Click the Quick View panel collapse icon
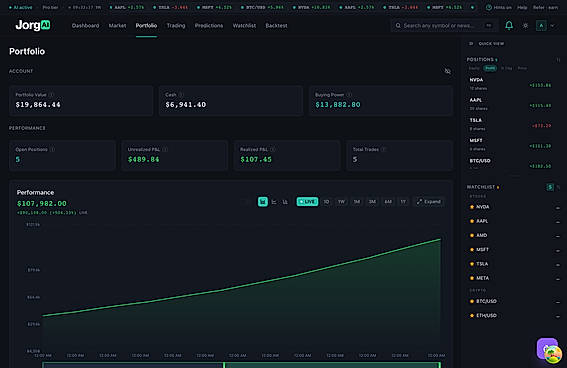 pyautogui.click(x=471, y=43)
